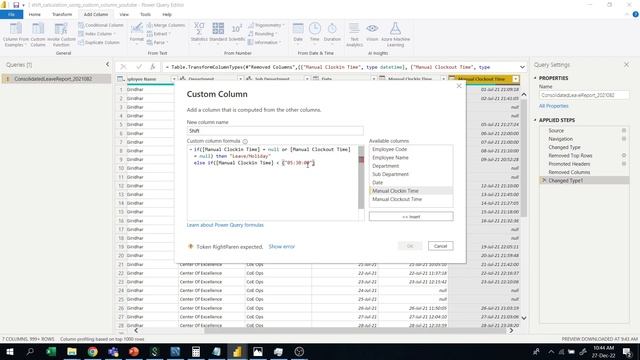Expand the Rounding dropdown
The width and height of the screenshot is (640, 360).
276,34
